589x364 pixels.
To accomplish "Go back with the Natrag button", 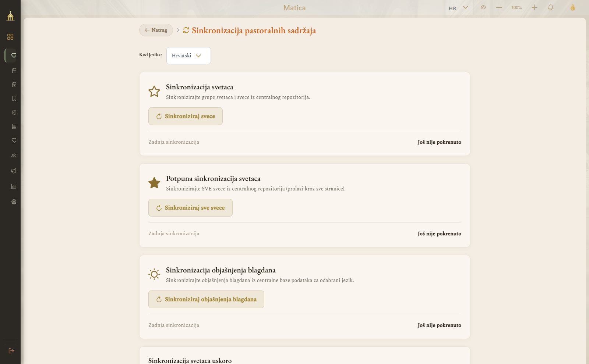I will pos(156,30).
